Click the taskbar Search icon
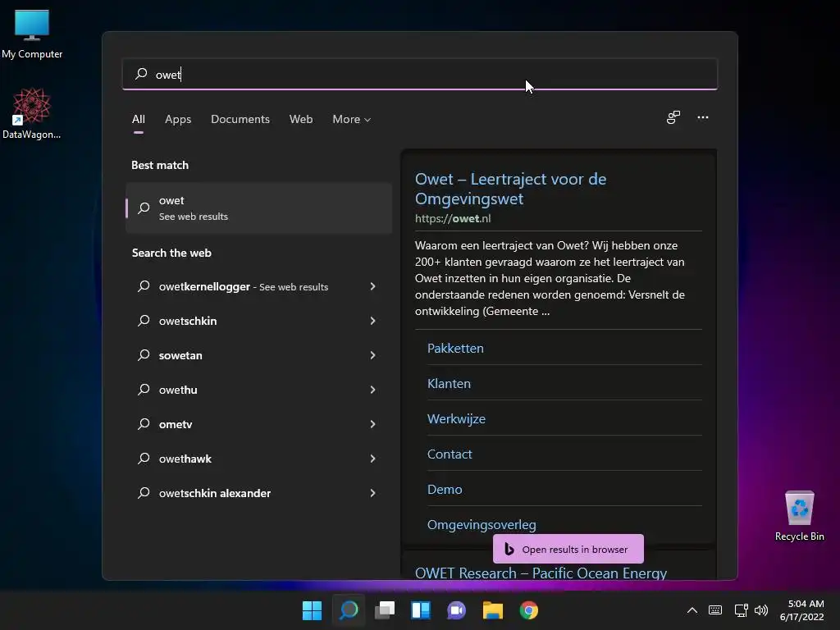The height and width of the screenshot is (630, 840). (x=348, y=610)
